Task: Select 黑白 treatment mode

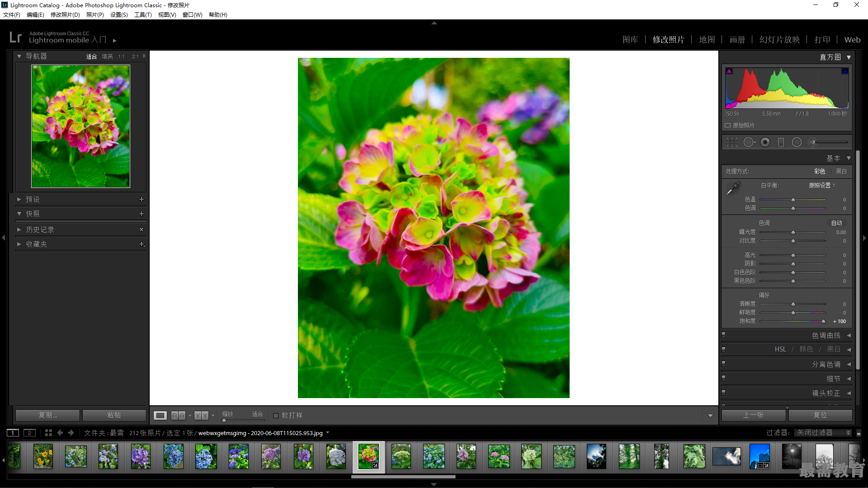Action: [841, 171]
